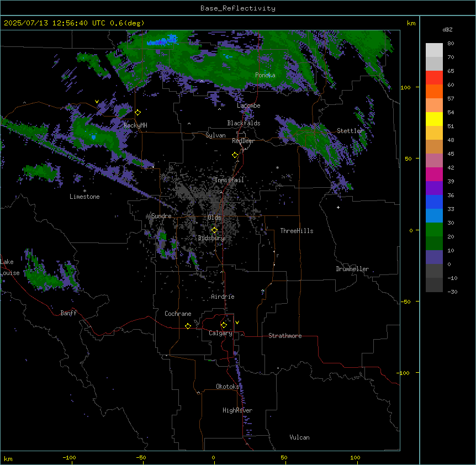Click the yellow diamond marker above the Calgary label

click(x=224, y=325)
